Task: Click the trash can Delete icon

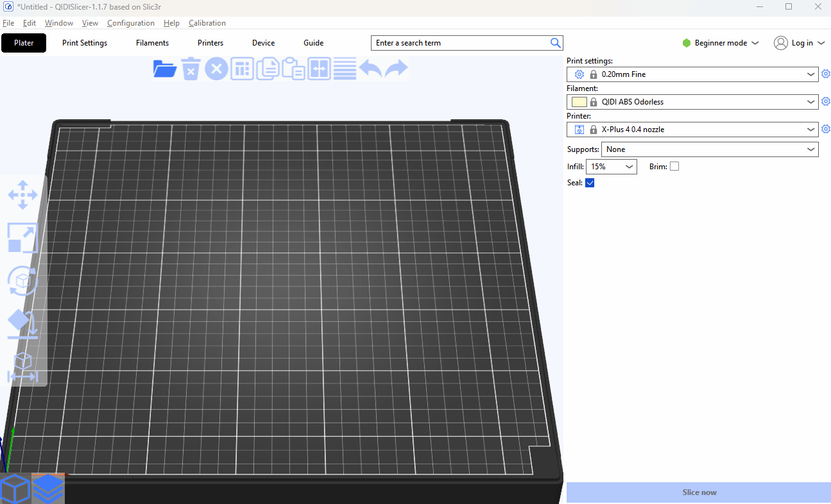Action: [x=191, y=69]
